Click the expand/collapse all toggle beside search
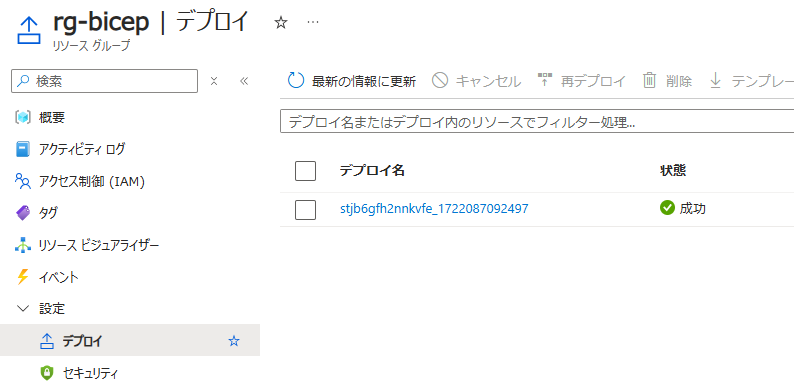Viewport: 794px width, 385px height. pyautogui.click(x=214, y=81)
